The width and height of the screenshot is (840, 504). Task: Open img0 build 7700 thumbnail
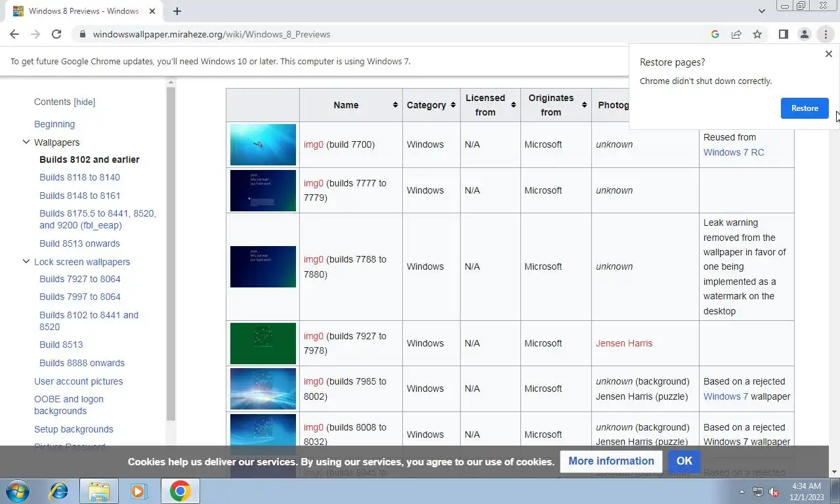[x=262, y=144]
